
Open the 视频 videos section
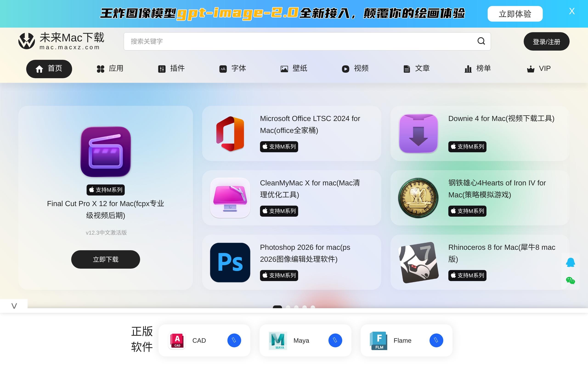(x=355, y=69)
